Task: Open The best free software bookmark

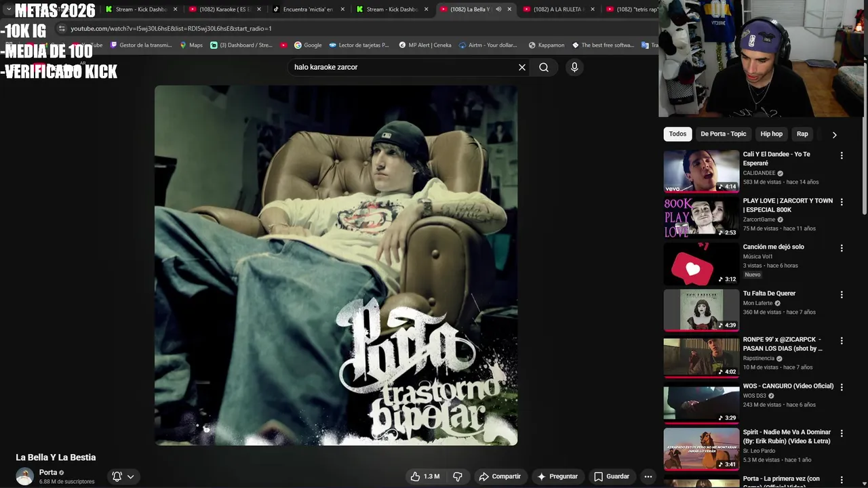Action: [603, 45]
